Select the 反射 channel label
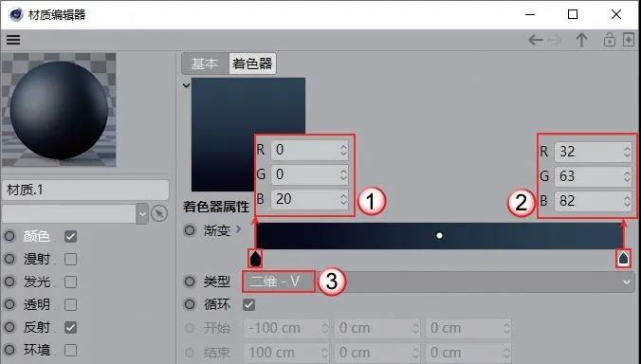The height and width of the screenshot is (364, 641). [x=37, y=327]
